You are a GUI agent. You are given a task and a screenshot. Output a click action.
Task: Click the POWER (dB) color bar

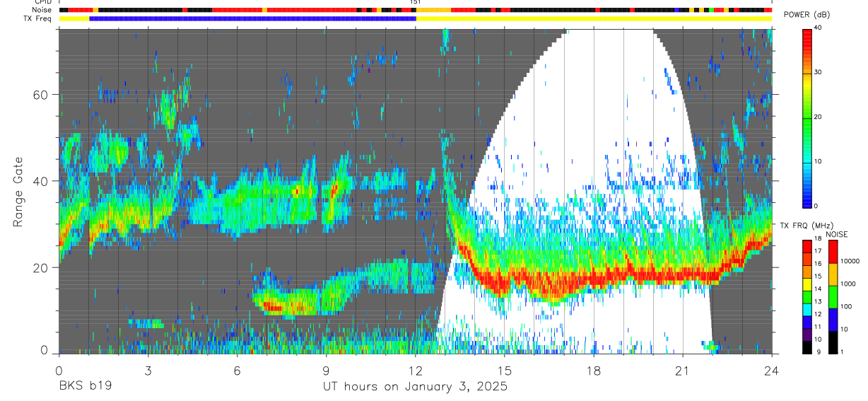(x=807, y=117)
